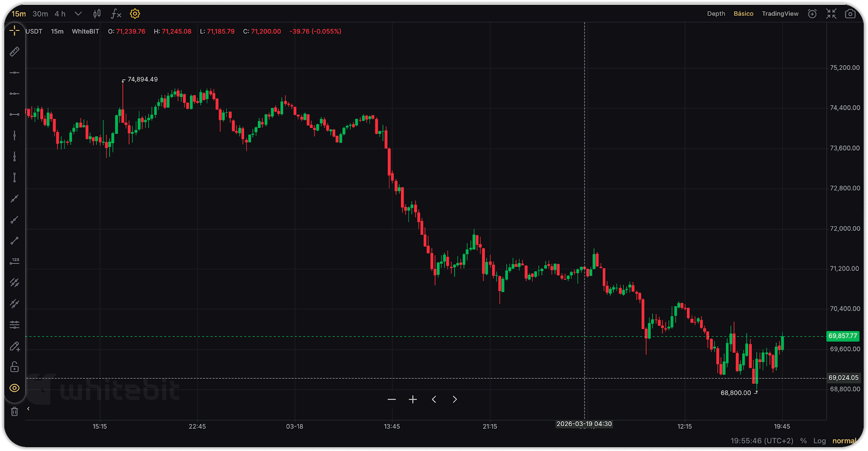The height and width of the screenshot is (451, 868).
Task: Exit fullscreen using collapse arrows icon
Action: point(831,14)
